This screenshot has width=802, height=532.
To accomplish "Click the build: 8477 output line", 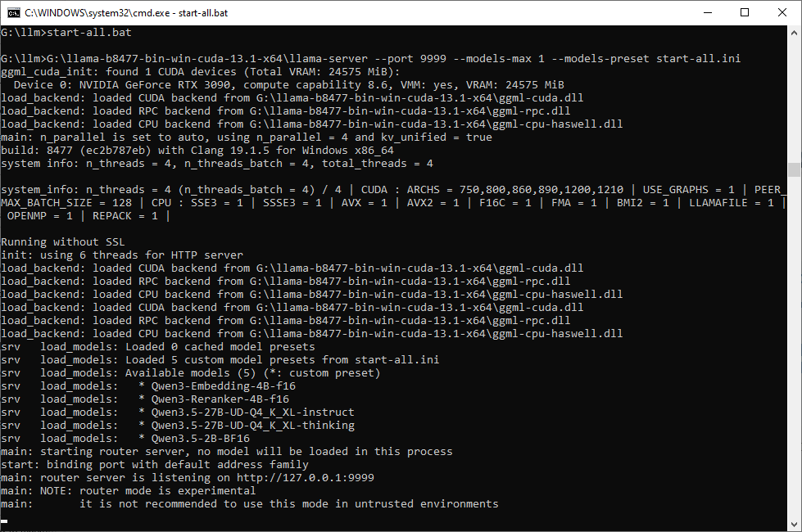I will (197, 151).
